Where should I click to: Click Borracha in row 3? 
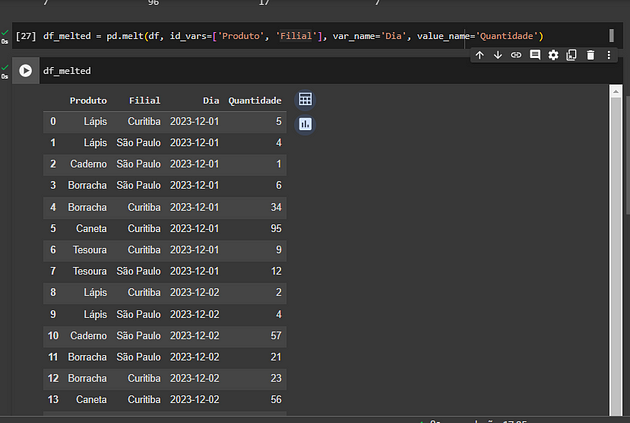(87, 186)
